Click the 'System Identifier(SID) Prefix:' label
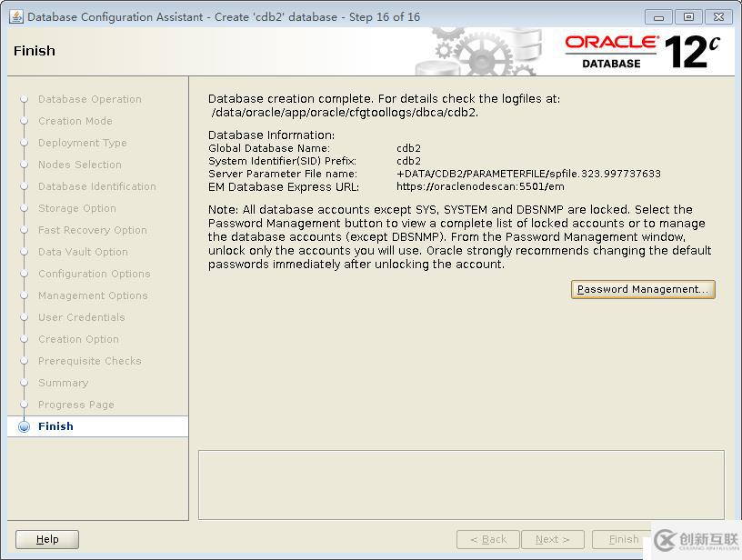Image resolution: width=742 pixels, height=560 pixels. 283,161
